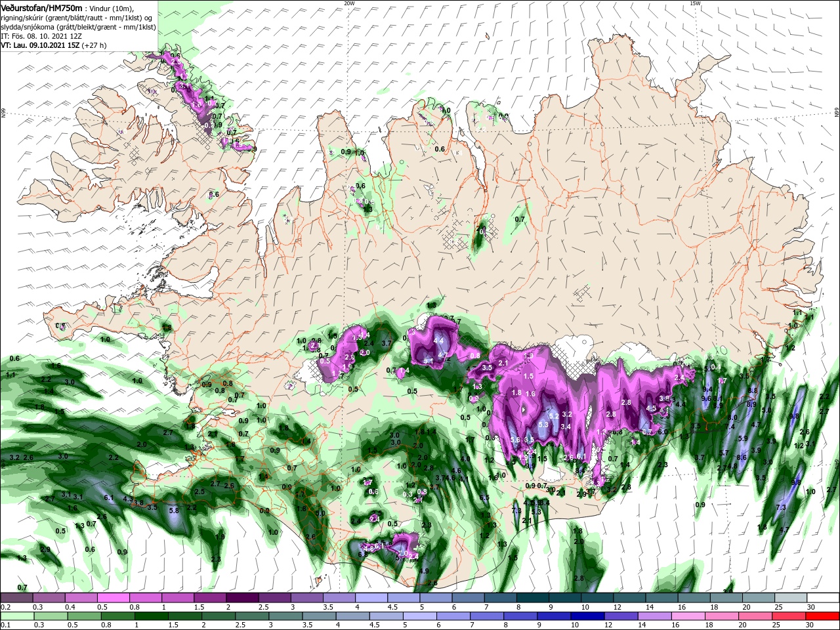Pick the bright red swatch after 30 in the rain legend row
This screenshot has width=840, height=630.
click(823, 616)
